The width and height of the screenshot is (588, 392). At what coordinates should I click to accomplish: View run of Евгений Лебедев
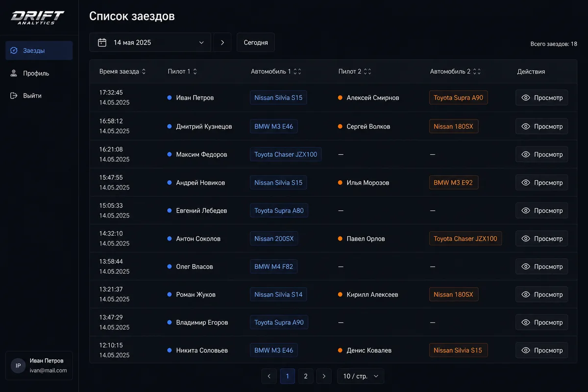click(x=541, y=211)
